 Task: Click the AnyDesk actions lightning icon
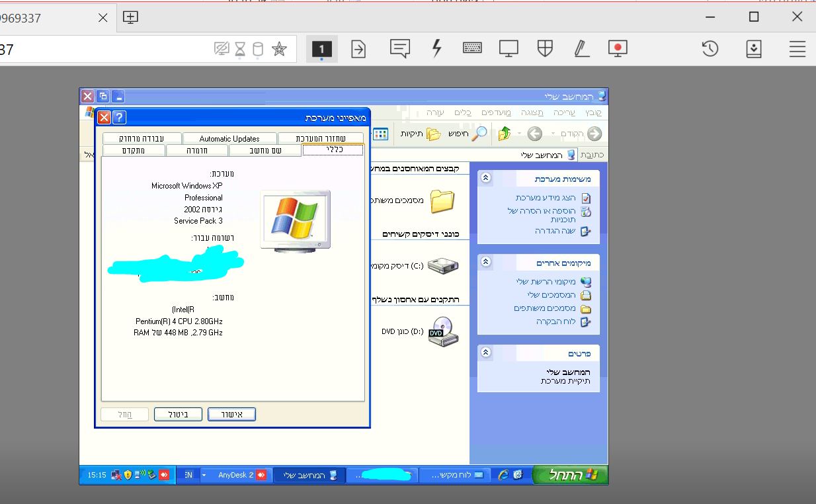(436, 48)
